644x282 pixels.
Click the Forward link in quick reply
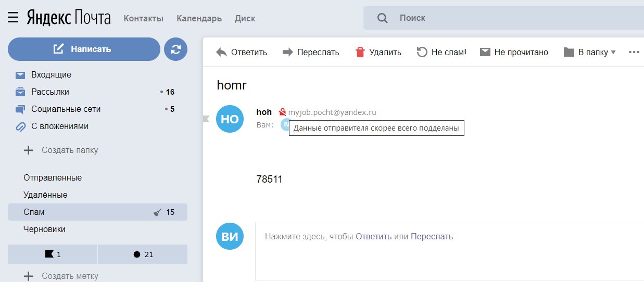pos(432,236)
